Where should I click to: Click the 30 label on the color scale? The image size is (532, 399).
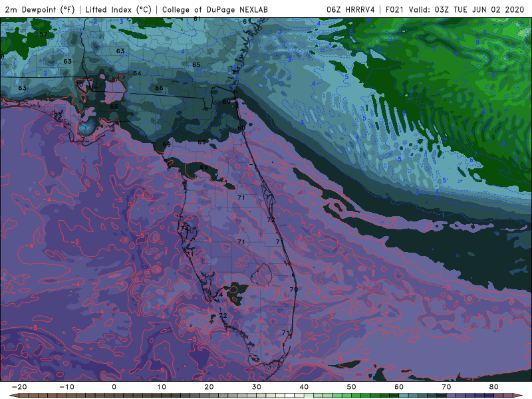coord(257,387)
